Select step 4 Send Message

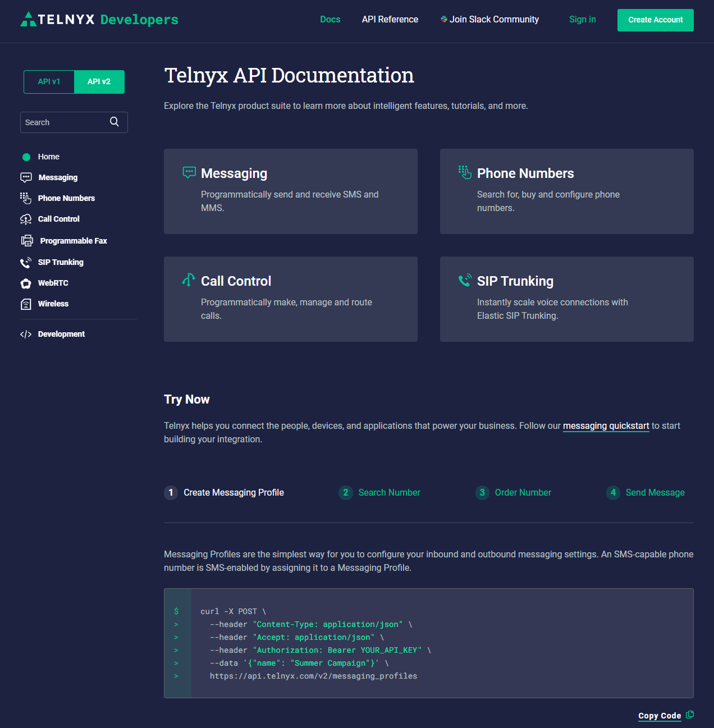pyautogui.click(x=646, y=493)
